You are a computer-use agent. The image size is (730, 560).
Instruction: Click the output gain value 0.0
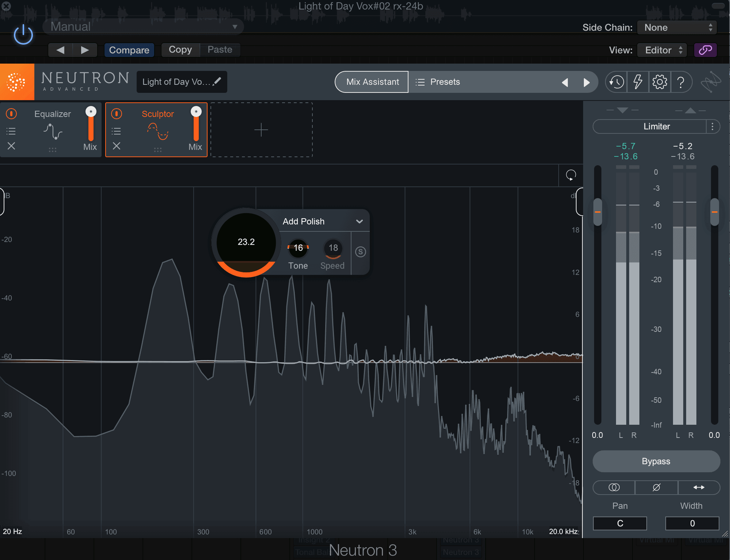tap(714, 435)
